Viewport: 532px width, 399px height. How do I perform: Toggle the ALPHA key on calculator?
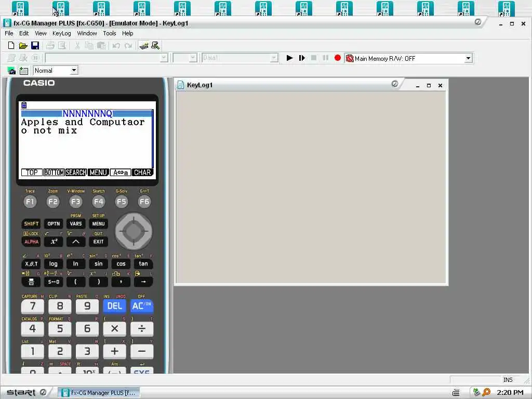tap(31, 242)
